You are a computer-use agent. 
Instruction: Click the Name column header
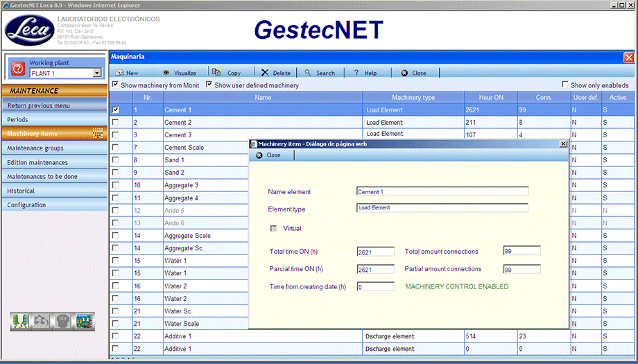tap(263, 98)
